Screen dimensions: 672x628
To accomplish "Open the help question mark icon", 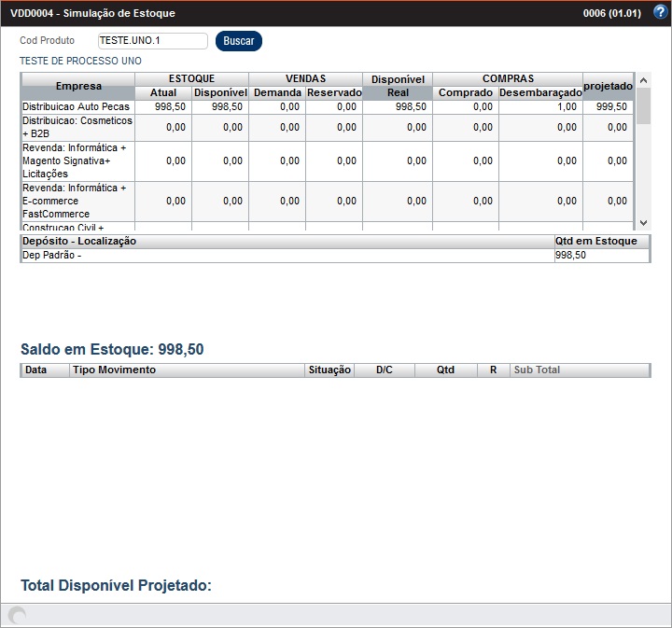I will tap(660, 13).
